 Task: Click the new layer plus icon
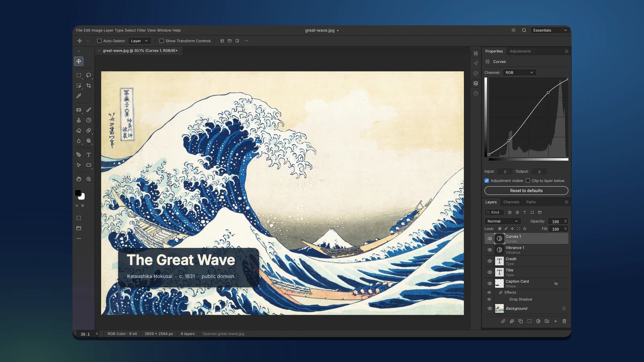555,321
